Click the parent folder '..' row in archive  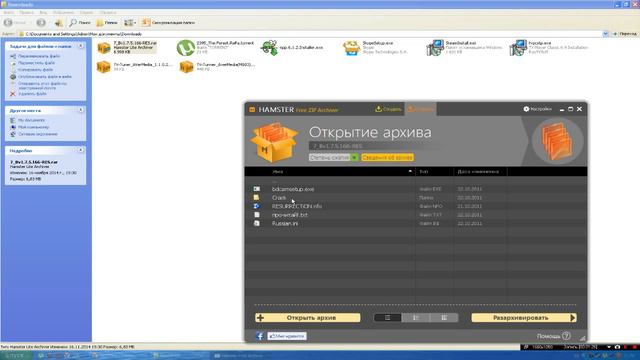(x=416, y=181)
